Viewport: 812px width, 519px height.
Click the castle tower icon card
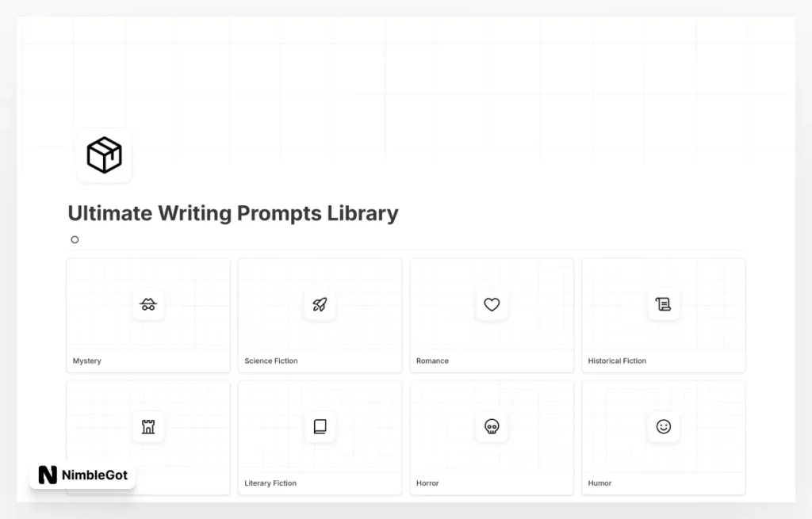coord(148,427)
